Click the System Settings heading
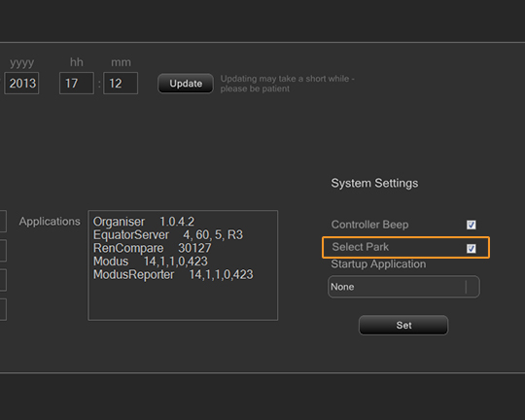The width and height of the screenshot is (525, 420). (x=374, y=183)
